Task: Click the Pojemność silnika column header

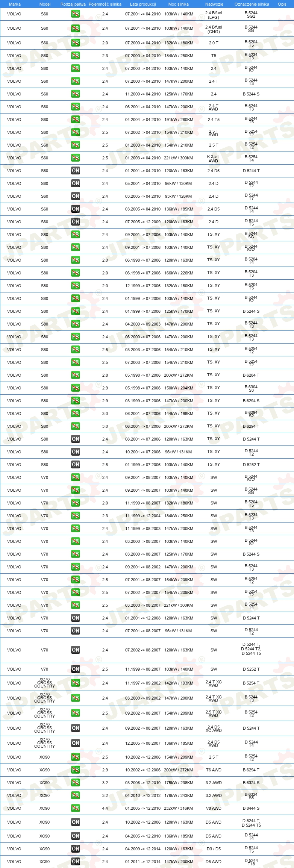Action: 105,4
